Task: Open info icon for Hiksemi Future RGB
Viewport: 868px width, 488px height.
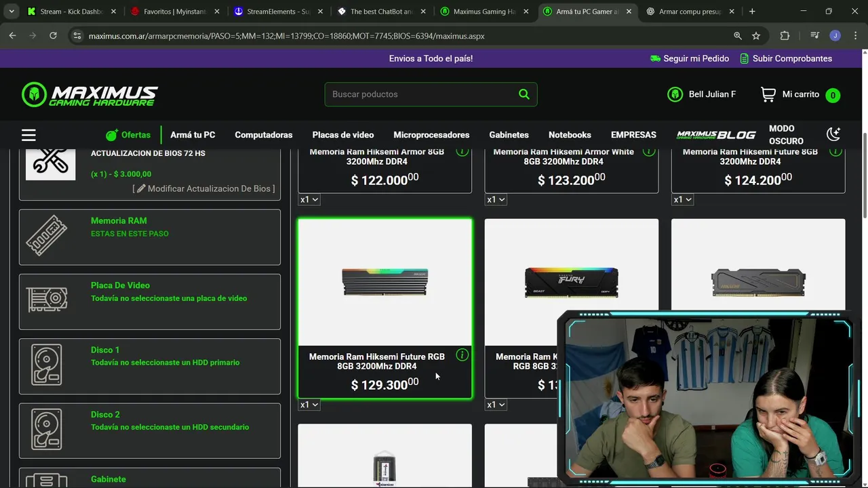Action: pos(462,354)
